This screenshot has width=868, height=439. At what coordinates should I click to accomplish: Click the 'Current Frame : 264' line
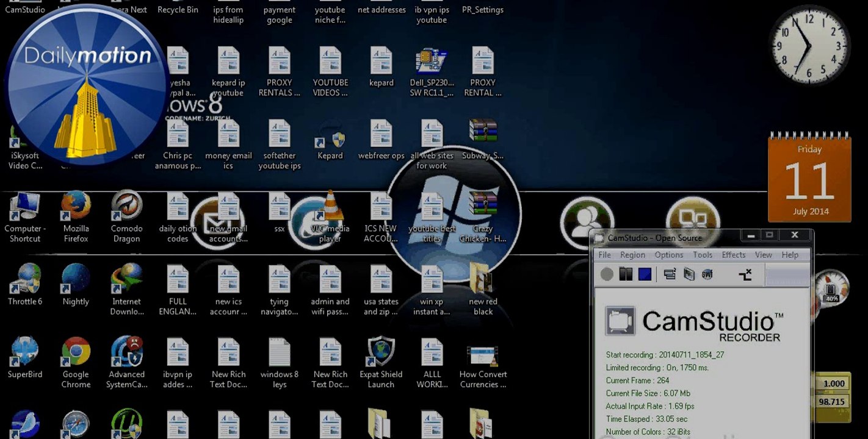click(x=637, y=380)
